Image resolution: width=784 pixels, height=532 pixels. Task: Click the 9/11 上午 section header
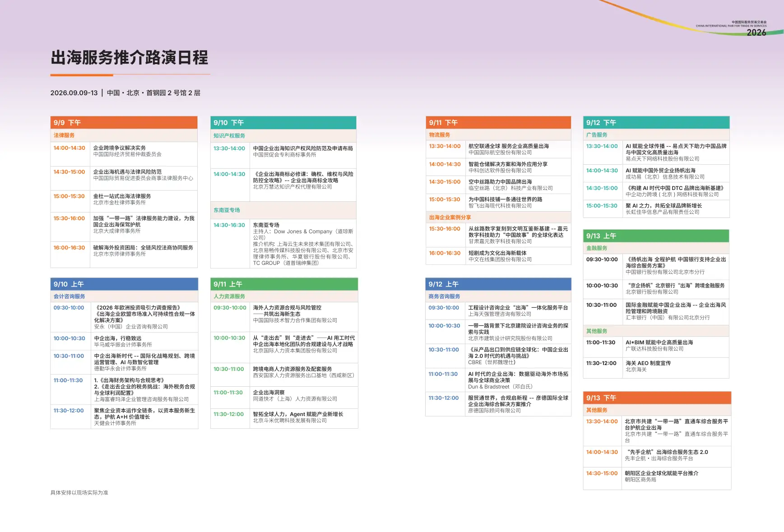(x=284, y=284)
